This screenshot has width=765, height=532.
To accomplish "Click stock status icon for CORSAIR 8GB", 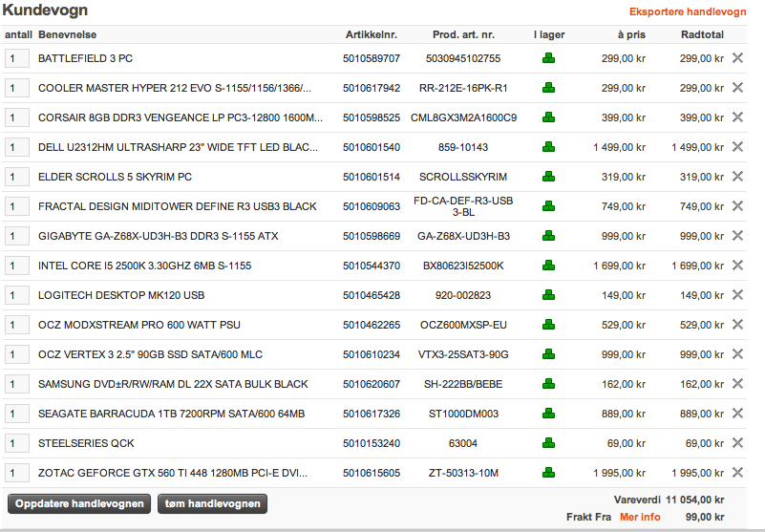I will click(549, 117).
